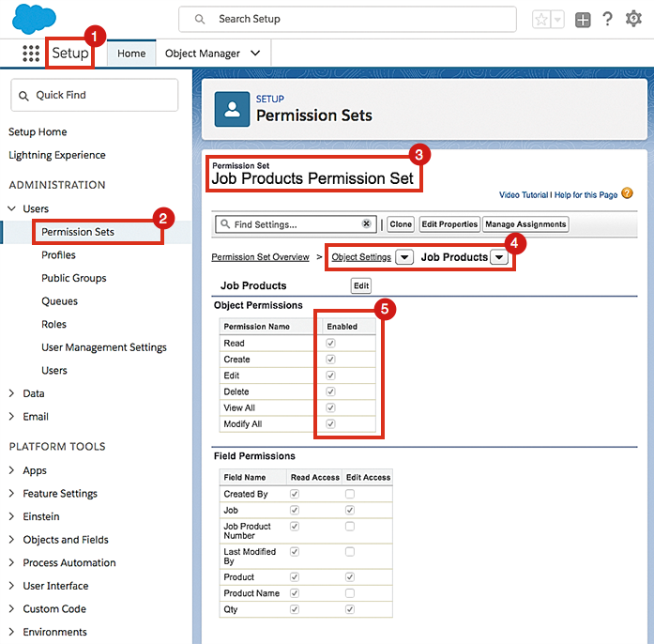Open the App Launcher dots icon
The width and height of the screenshot is (654, 644).
pos(31,54)
